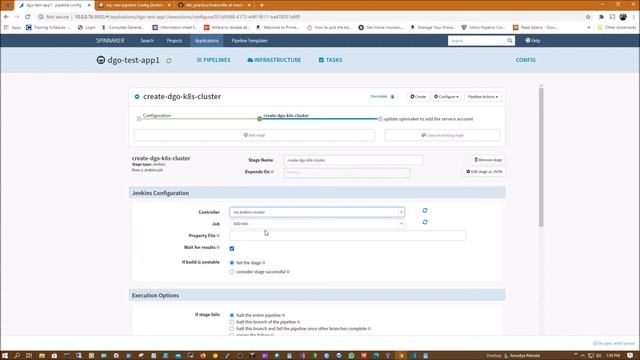Switch to the PIPELINES tab
640x360 pixels.
(x=213, y=60)
